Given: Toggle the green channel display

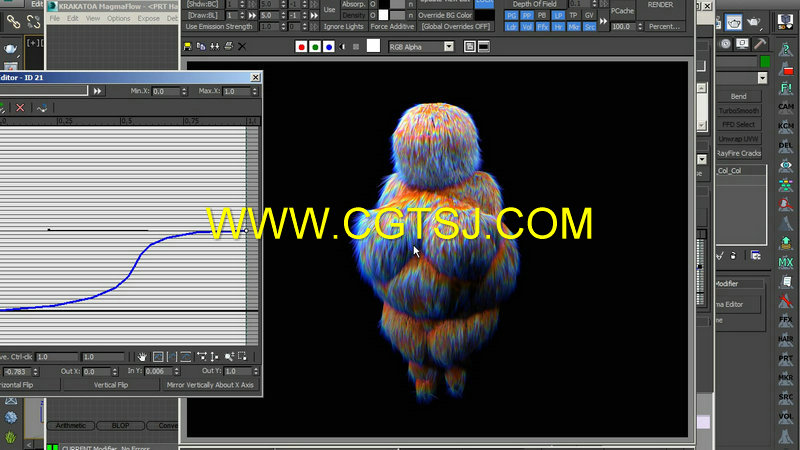Looking at the screenshot, I should (315, 47).
